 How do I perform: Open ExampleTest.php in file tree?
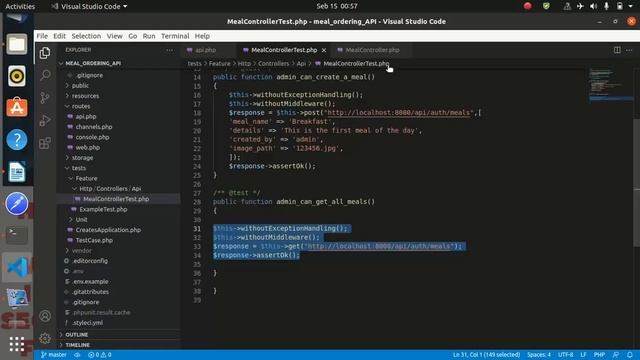103,209
